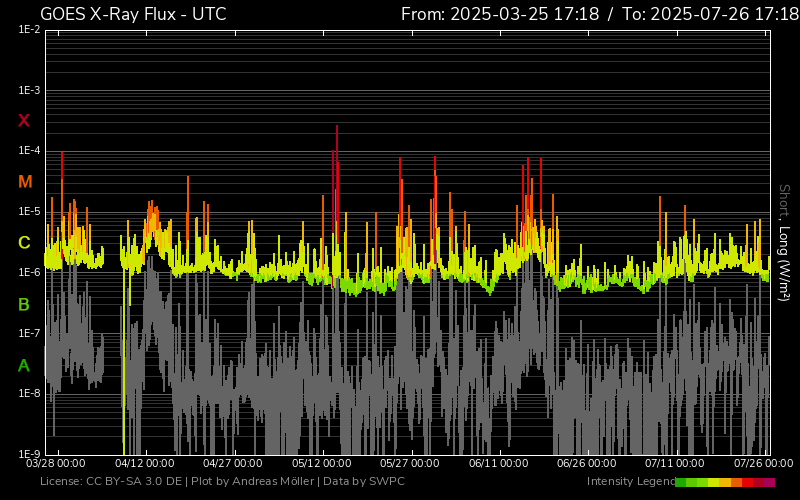Click the 05/12 00:00 x-axis date label
The image size is (800, 500).
pyautogui.click(x=321, y=464)
